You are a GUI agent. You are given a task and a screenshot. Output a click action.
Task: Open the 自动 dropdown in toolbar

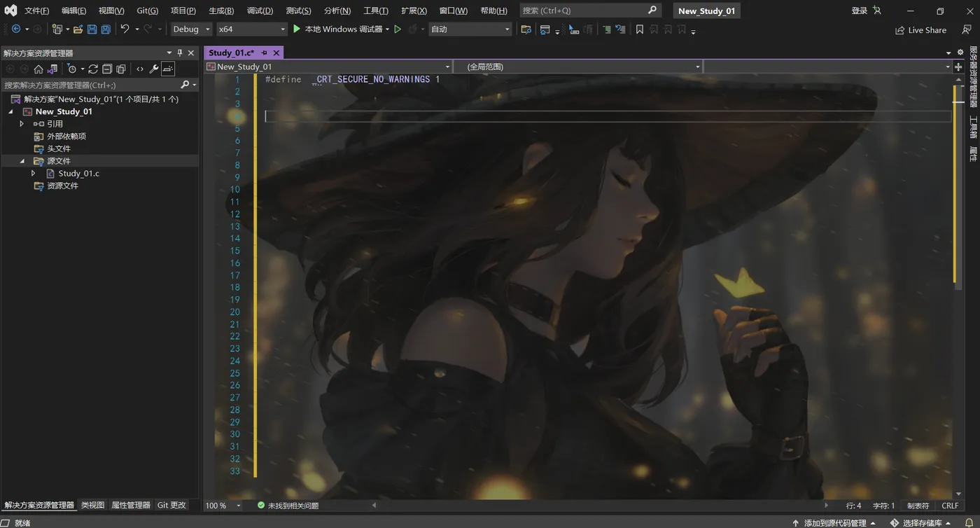470,29
